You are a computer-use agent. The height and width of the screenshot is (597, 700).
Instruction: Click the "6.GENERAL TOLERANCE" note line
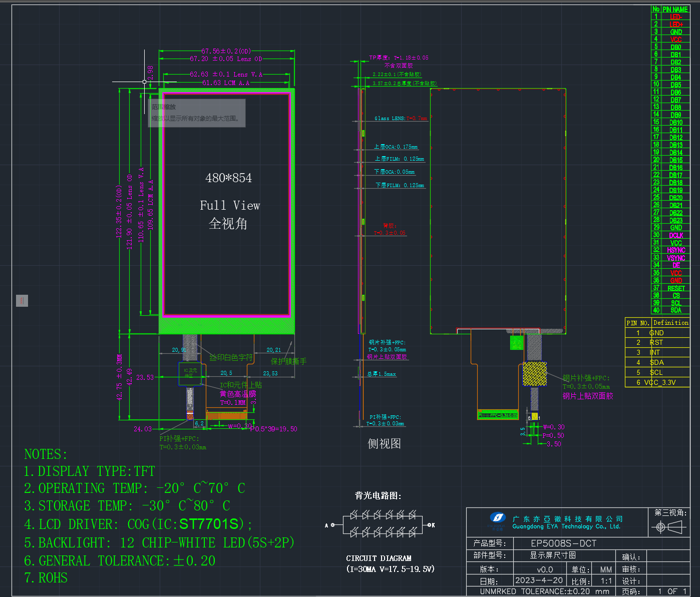[x=120, y=561]
